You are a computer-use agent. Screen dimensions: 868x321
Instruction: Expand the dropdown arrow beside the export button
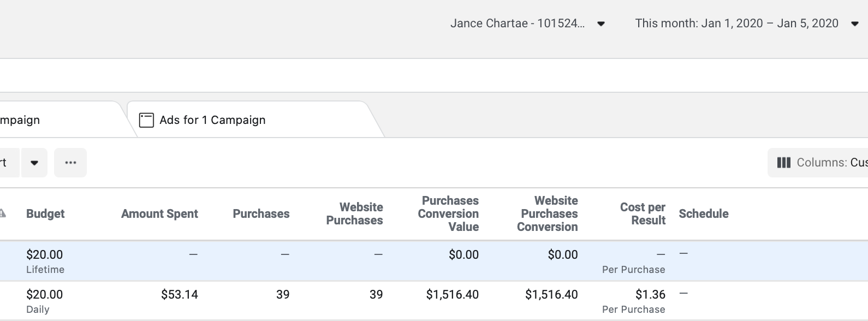pos(34,163)
